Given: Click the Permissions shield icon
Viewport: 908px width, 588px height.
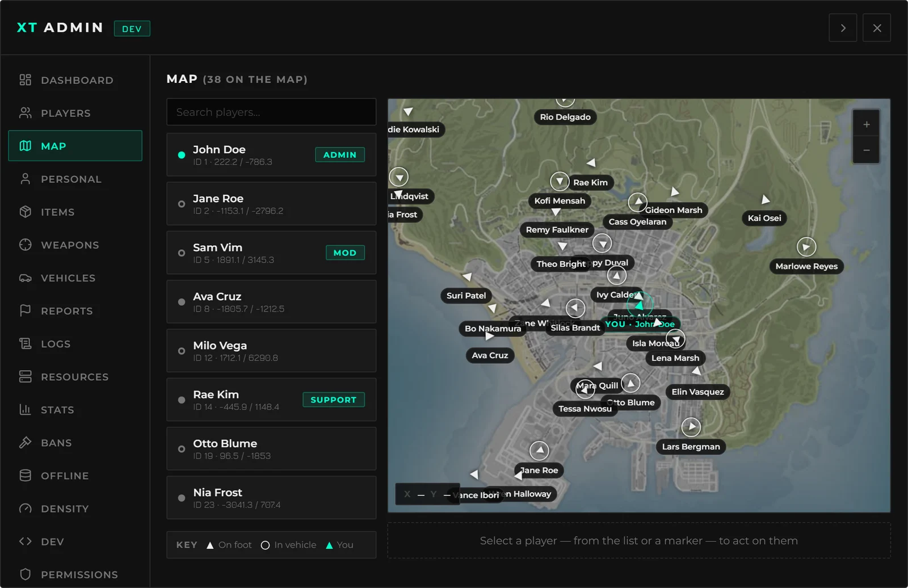Looking at the screenshot, I should (x=25, y=574).
